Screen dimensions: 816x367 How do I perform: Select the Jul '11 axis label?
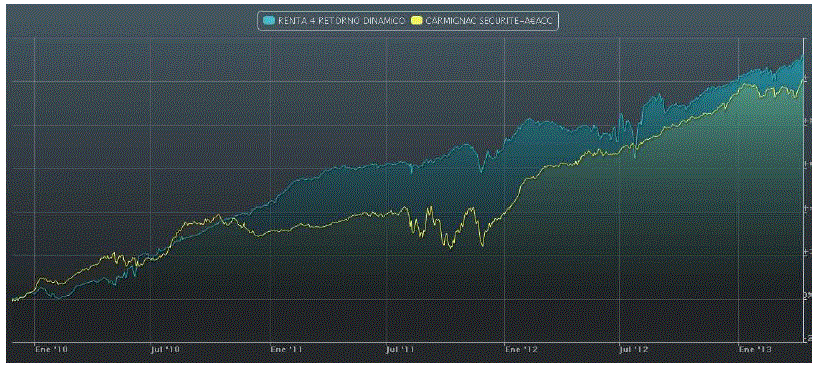(401, 350)
